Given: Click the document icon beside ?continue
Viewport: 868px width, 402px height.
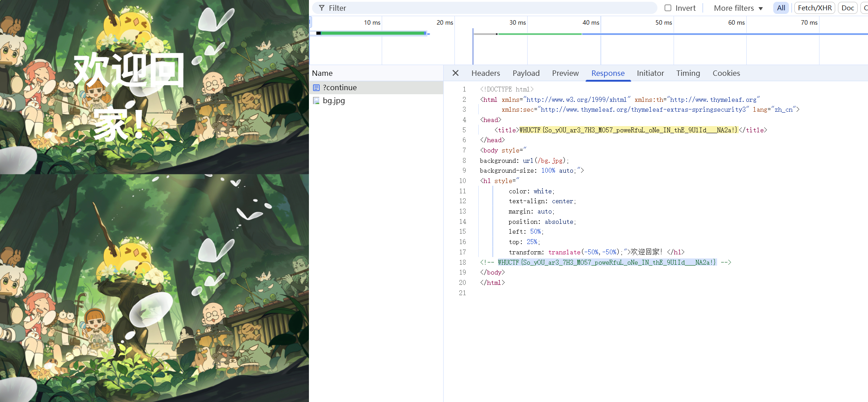Looking at the screenshot, I should click(316, 87).
